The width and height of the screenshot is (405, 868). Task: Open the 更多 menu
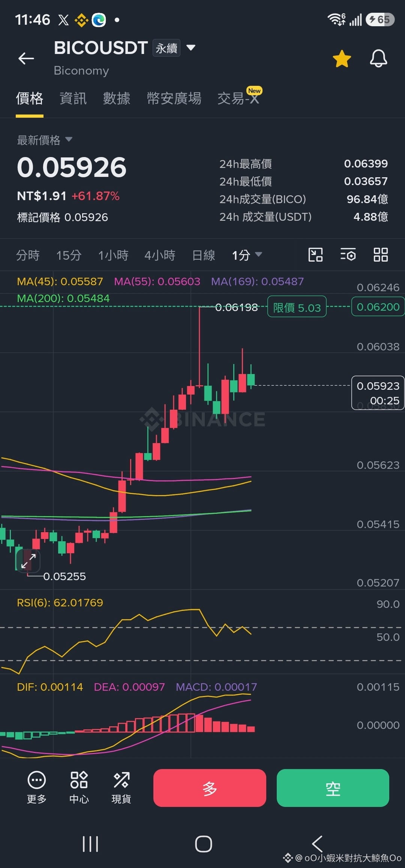[x=37, y=788]
